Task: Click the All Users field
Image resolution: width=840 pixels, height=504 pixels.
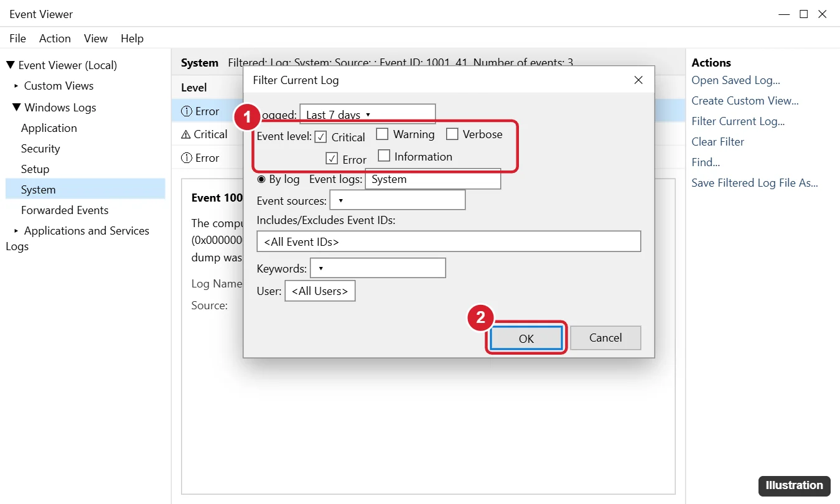Action: [x=320, y=291]
